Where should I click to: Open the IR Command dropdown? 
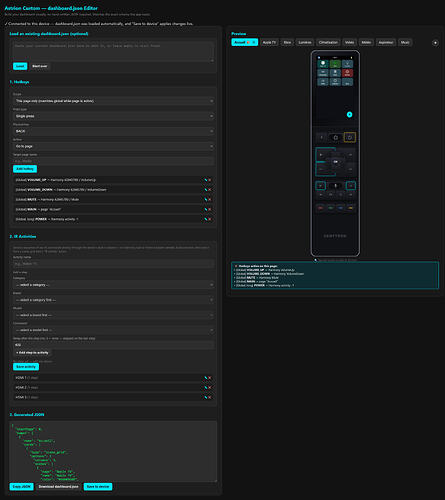(x=113, y=330)
